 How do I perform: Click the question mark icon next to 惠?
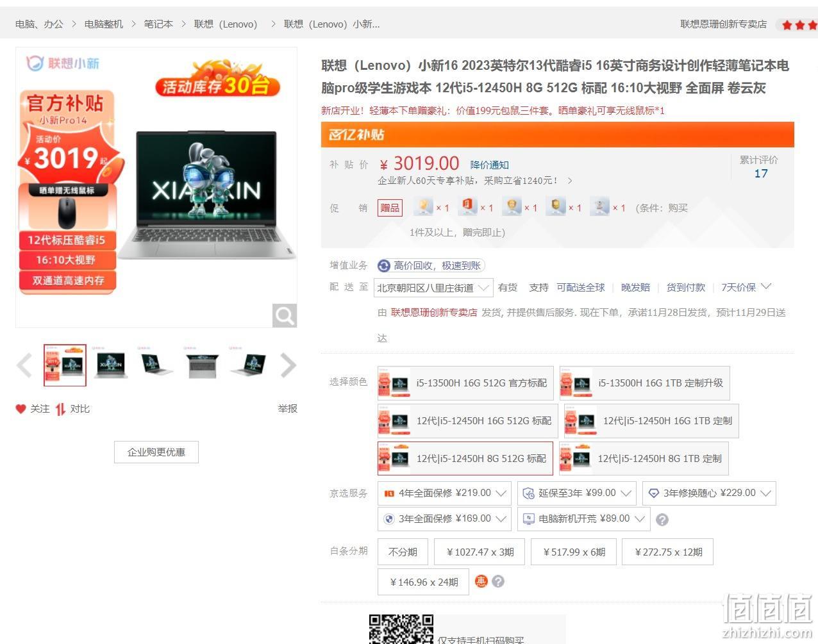(x=498, y=581)
